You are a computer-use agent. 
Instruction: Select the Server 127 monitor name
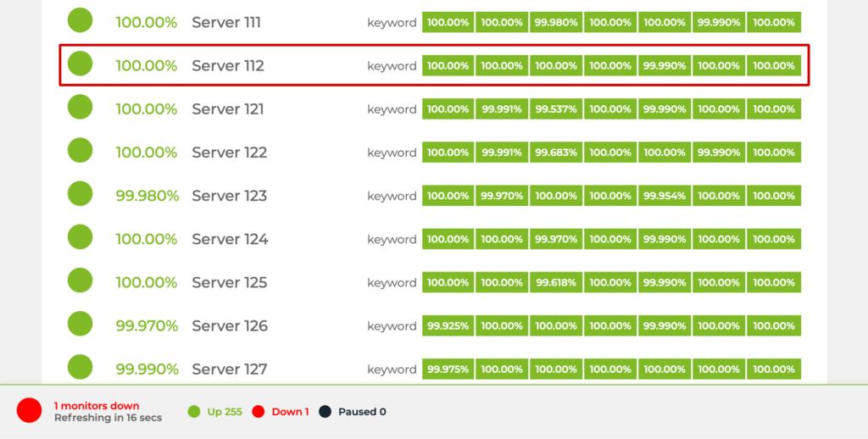[x=229, y=370]
